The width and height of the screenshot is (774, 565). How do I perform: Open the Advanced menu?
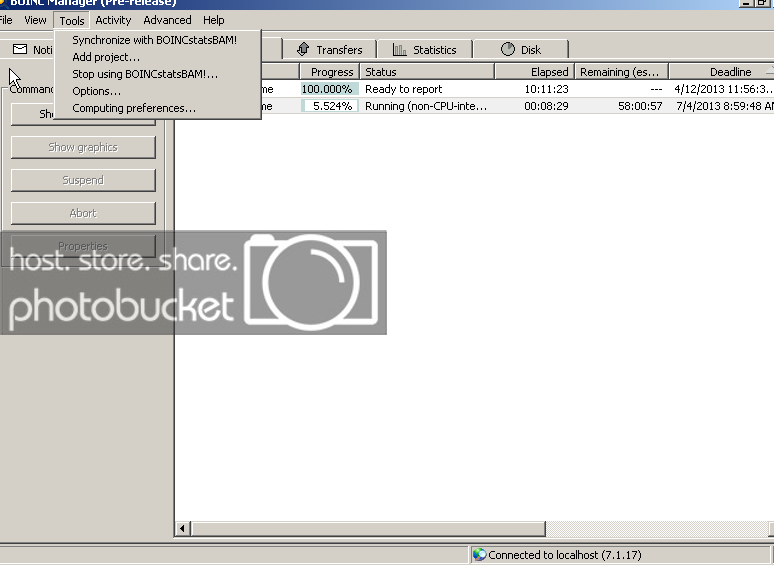(x=167, y=20)
